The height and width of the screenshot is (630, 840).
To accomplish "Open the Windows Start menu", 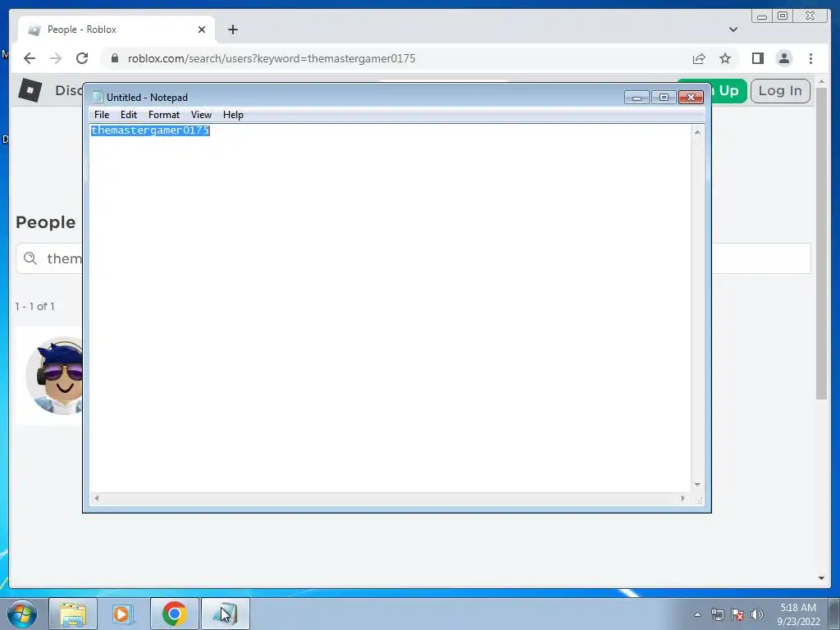I will (22, 614).
